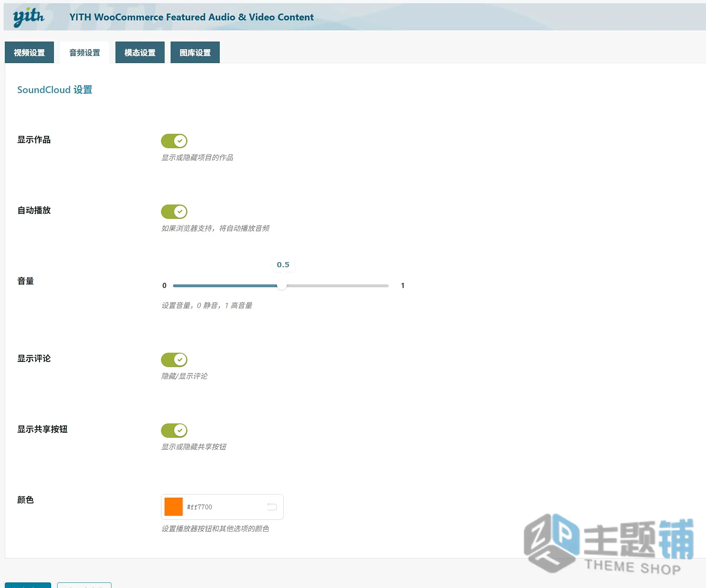
Task: Disable the 自动播放 switch
Action: coord(174,212)
